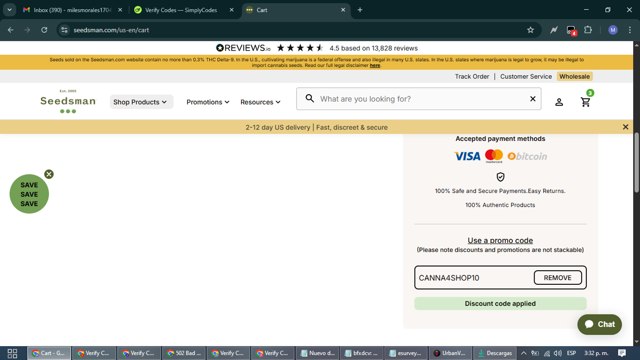Open the browser extensions puzzle icon
Viewport: 640px width, 360px height.
pyautogui.click(x=588, y=30)
